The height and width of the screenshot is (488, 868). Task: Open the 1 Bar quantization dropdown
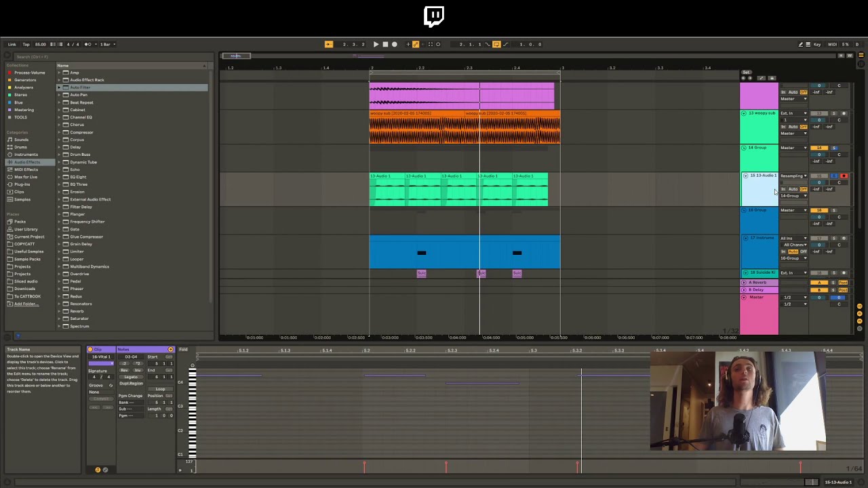pyautogui.click(x=106, y=44)
